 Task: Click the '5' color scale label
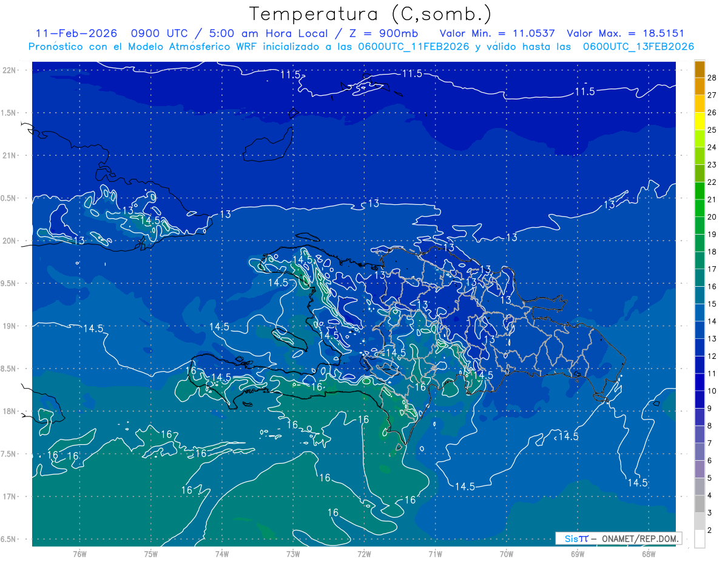(x=710, y=478)
